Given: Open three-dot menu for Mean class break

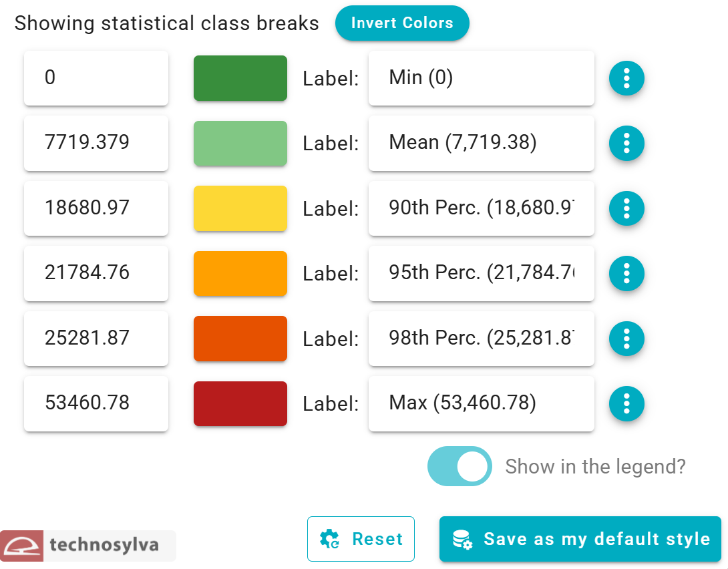Looking at the screenshot, I should 626,143.
